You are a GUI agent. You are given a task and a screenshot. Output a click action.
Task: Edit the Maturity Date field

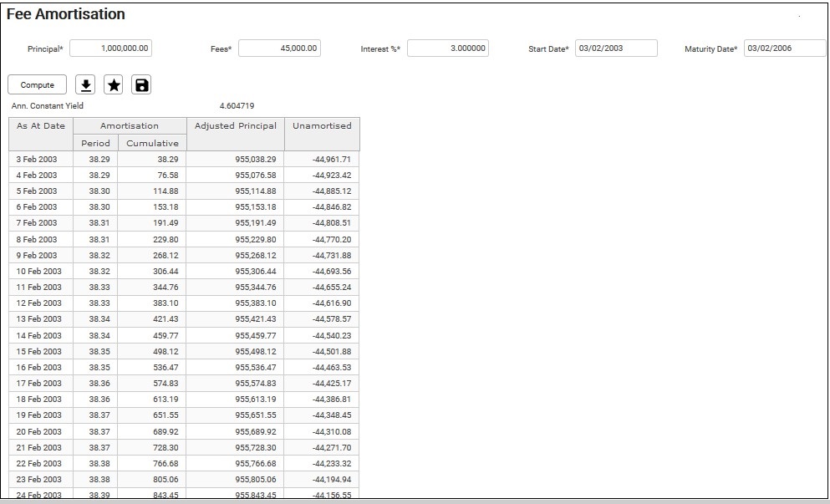coord(784,48)
